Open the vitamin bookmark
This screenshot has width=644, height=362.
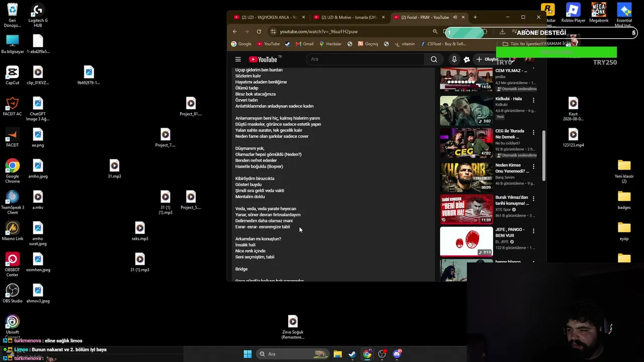405,44
